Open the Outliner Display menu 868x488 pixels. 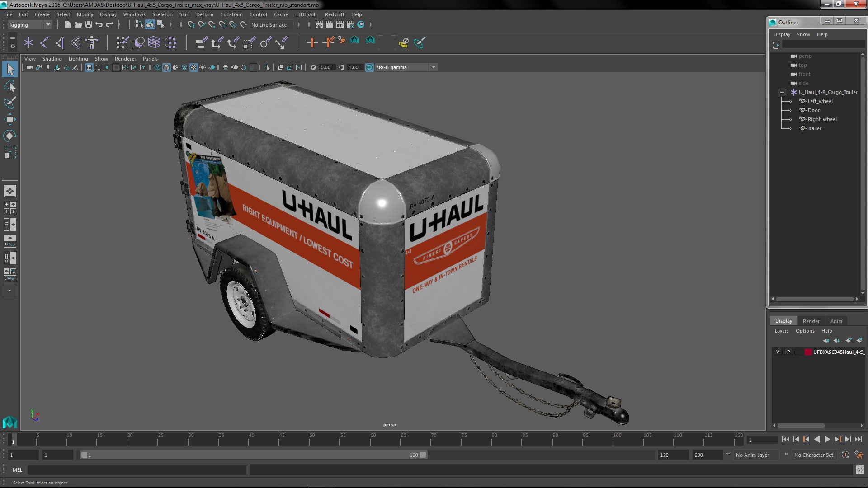point(782,34)
